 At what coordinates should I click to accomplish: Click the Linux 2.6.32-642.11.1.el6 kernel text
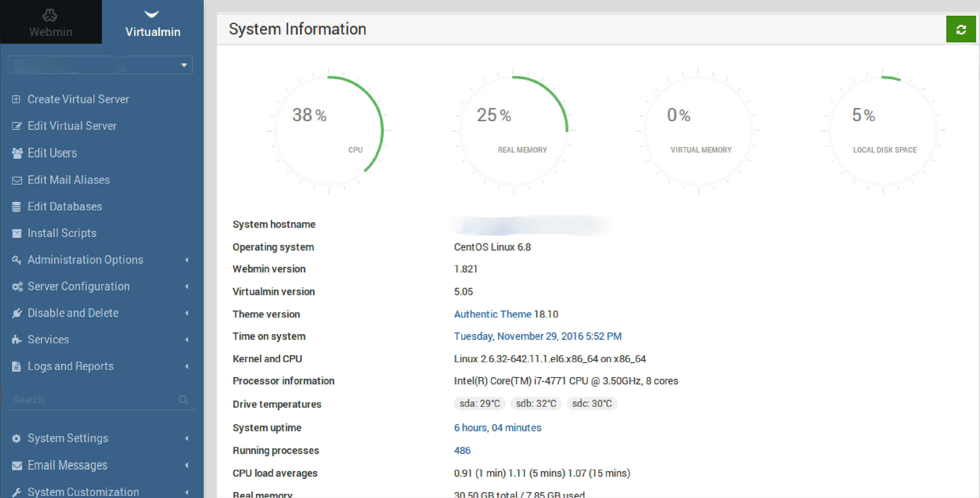(x=550, y=359)
